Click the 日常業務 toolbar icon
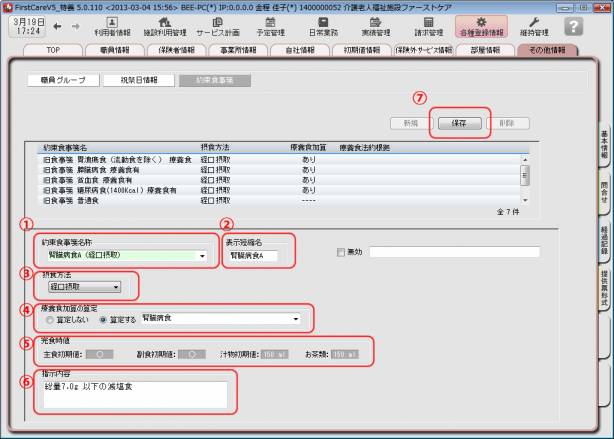 [x=322, y=26]
